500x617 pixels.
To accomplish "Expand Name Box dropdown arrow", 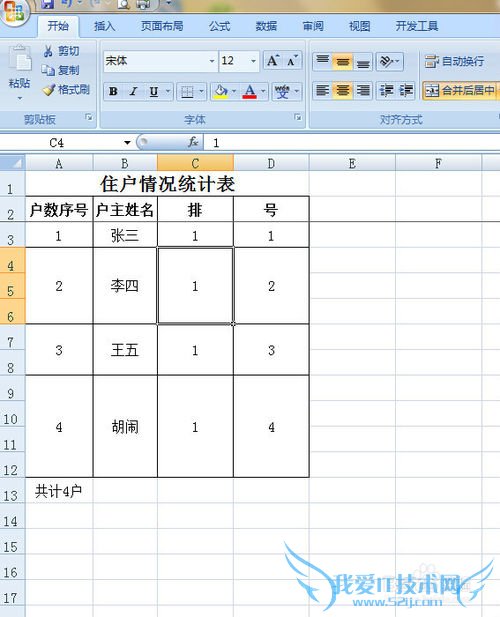I will (127, 142).
